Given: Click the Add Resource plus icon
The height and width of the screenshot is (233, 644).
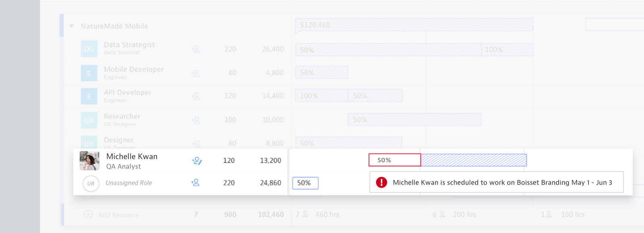Looking at the screenshot, I should (x=88, y=215).
